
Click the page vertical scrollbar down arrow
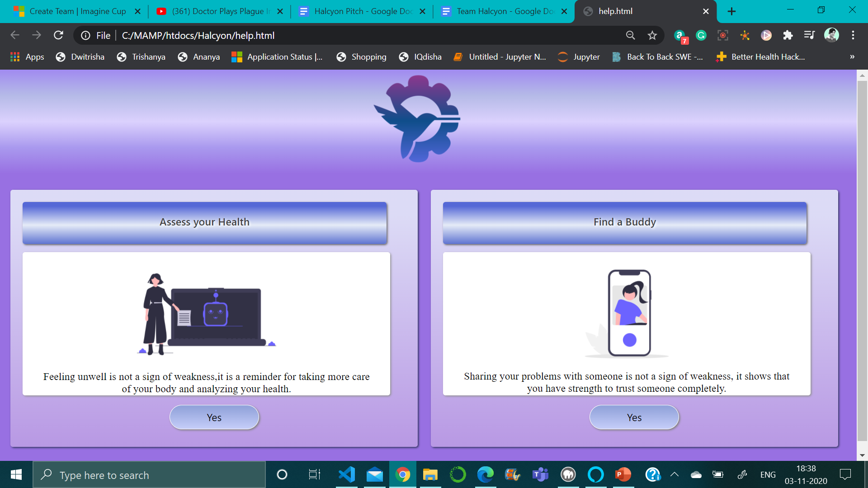[862, 455]
